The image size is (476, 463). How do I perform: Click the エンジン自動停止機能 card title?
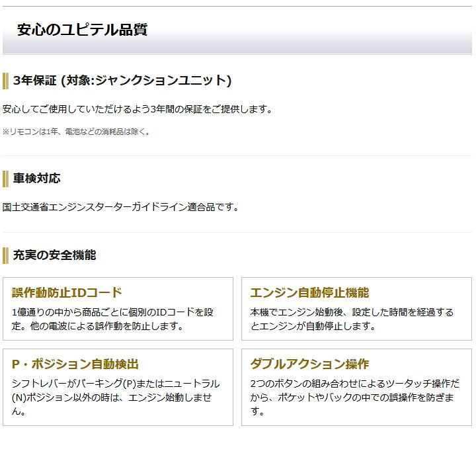309,292
